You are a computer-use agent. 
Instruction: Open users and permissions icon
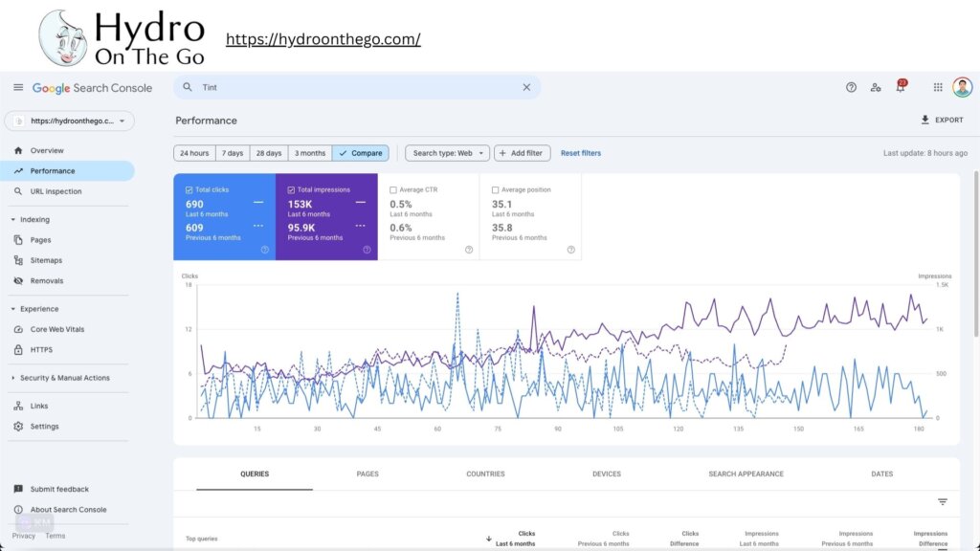click(x=876, y=87)
